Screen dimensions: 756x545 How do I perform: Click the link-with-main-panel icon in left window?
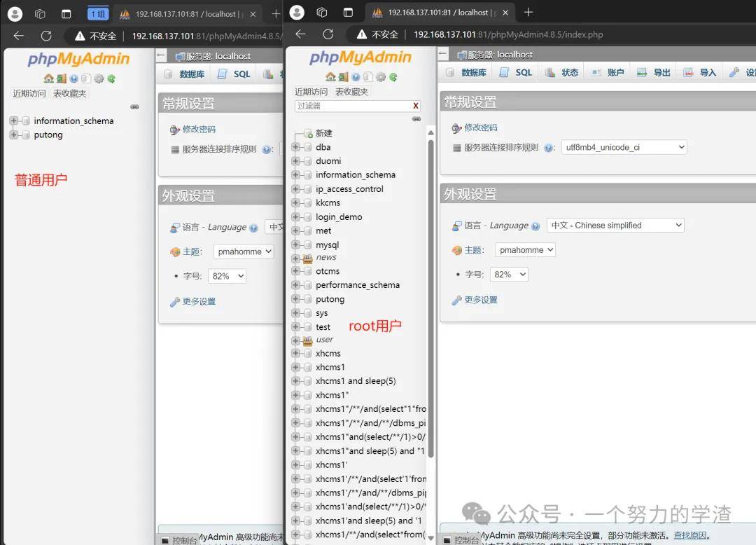[134, 106]
